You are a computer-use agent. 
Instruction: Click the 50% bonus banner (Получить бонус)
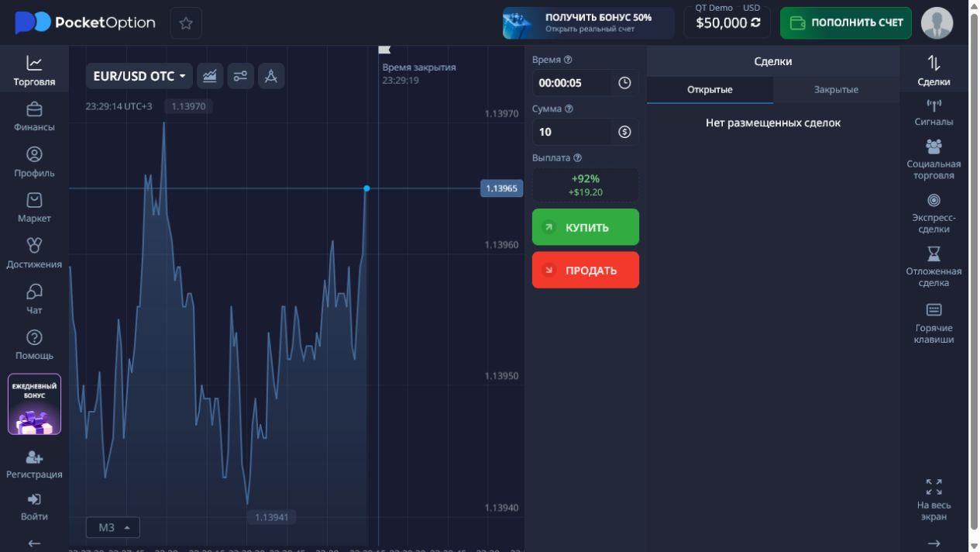(x=588, y=23)
